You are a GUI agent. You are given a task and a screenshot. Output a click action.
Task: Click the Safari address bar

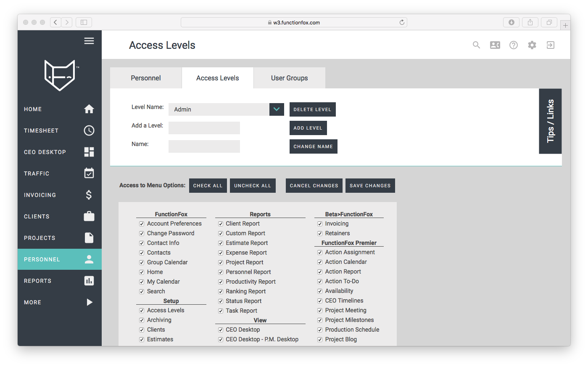[x=294, y=22]
